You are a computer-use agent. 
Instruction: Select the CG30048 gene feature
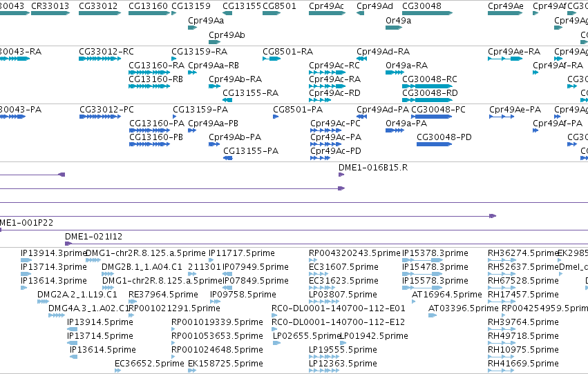click(427, 13)
